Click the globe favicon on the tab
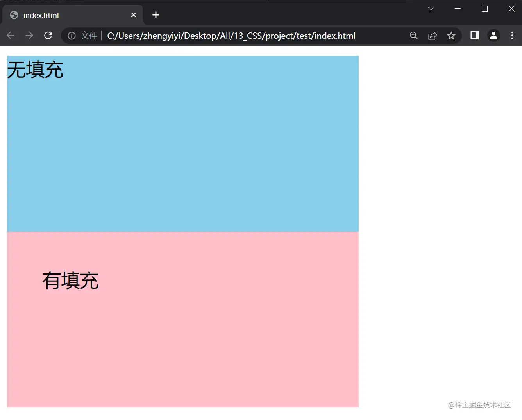522x420 pixels. pyautogui.click(x=14, y=15)
